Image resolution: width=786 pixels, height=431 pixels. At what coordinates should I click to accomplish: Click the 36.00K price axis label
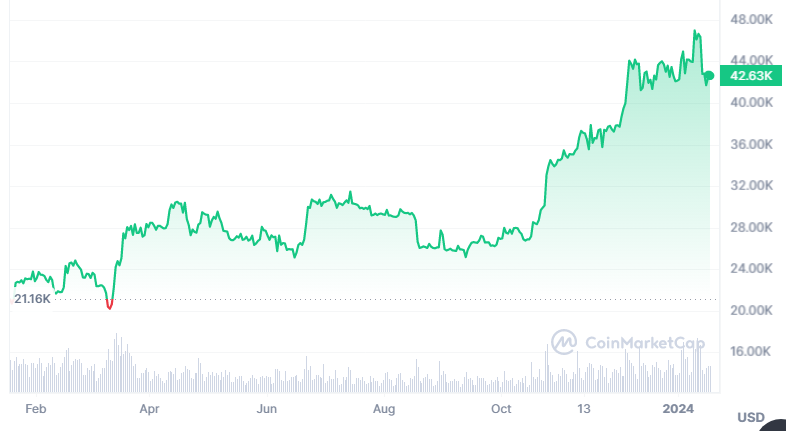(x=750, y=144)
